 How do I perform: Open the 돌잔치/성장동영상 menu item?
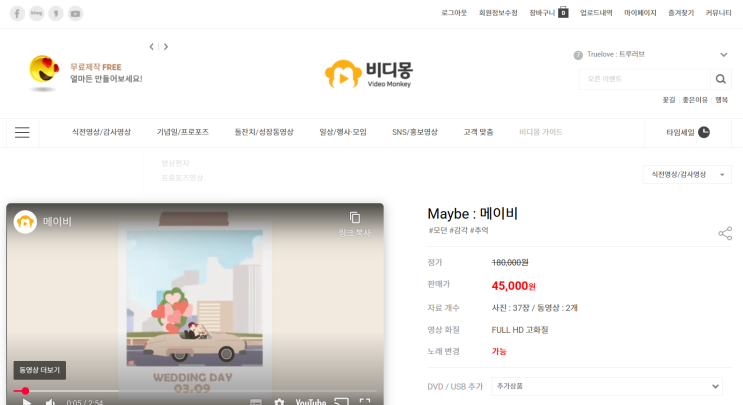coord(264,132)
